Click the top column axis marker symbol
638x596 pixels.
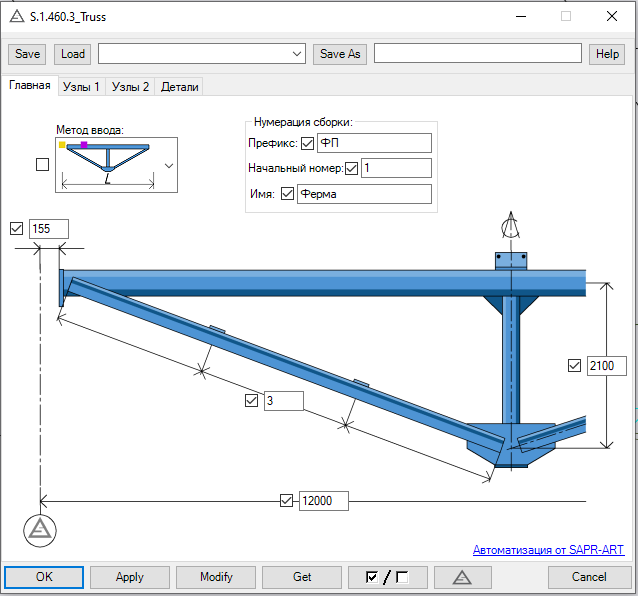pos(510,227)
